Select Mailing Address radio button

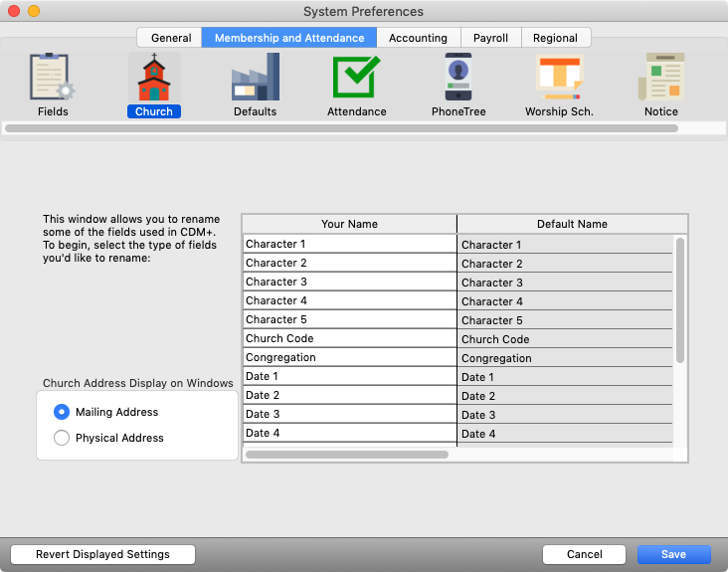(x=62, y=412)
